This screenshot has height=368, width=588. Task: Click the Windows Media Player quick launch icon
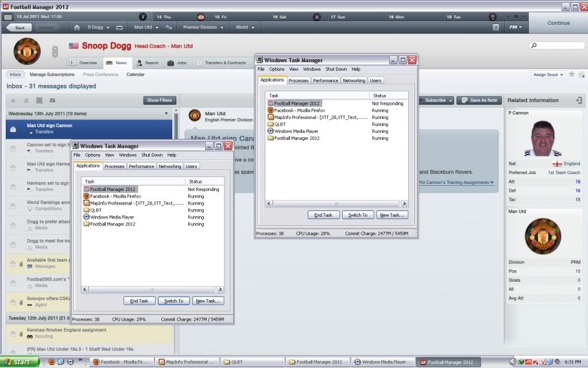(71, 362)
